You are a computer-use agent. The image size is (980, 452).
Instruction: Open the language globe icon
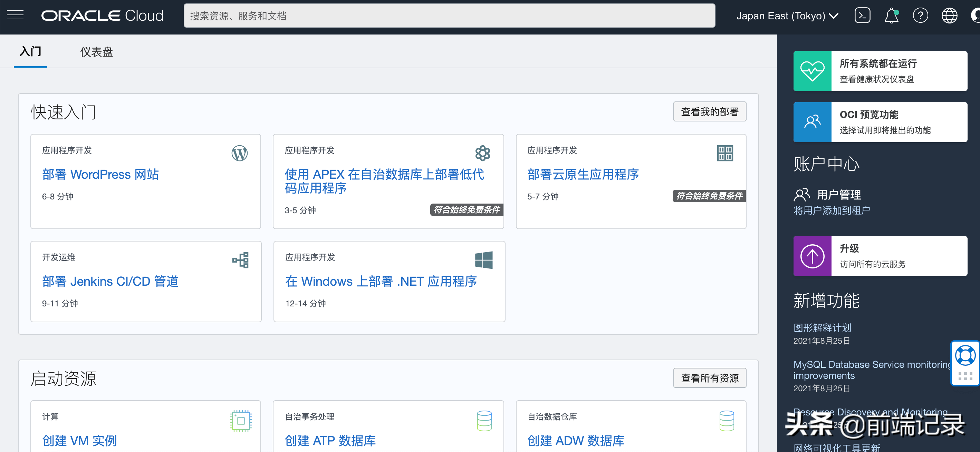(x=949, y=16)
